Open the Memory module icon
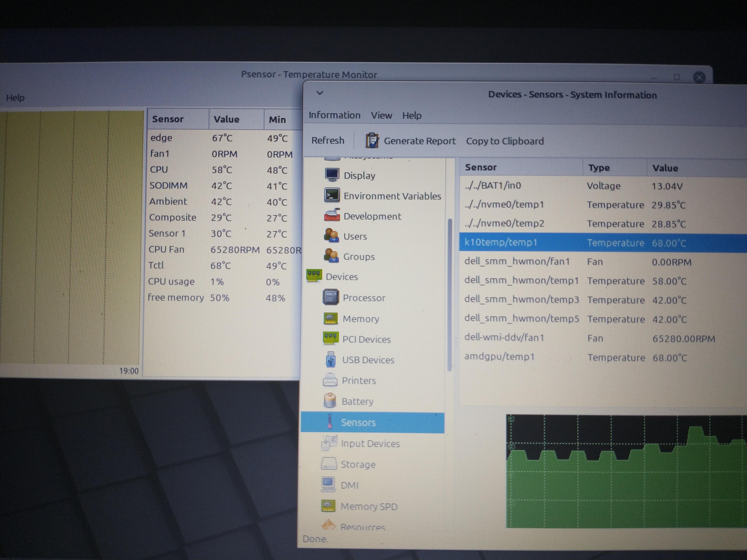 330,318
